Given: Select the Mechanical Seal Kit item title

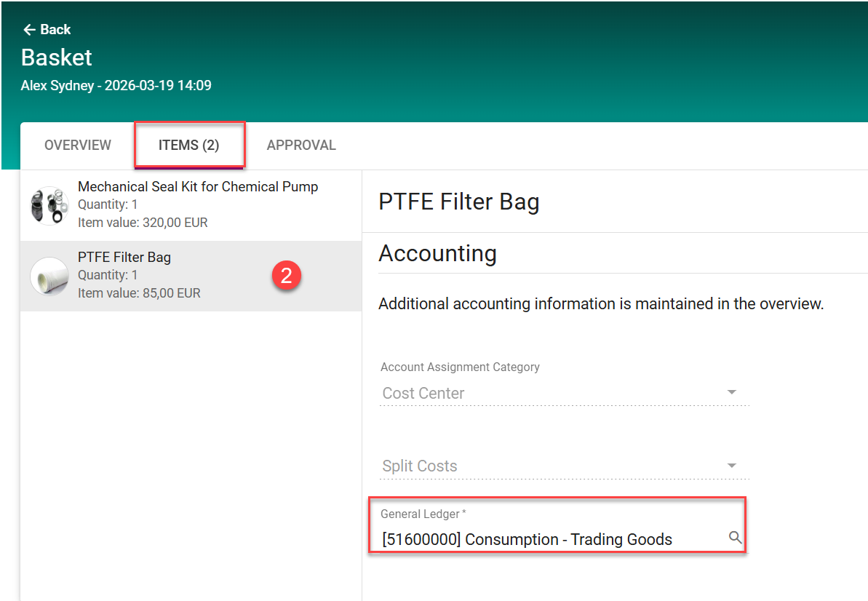Looking at the screenshot, I should click(x=198, y=186).
